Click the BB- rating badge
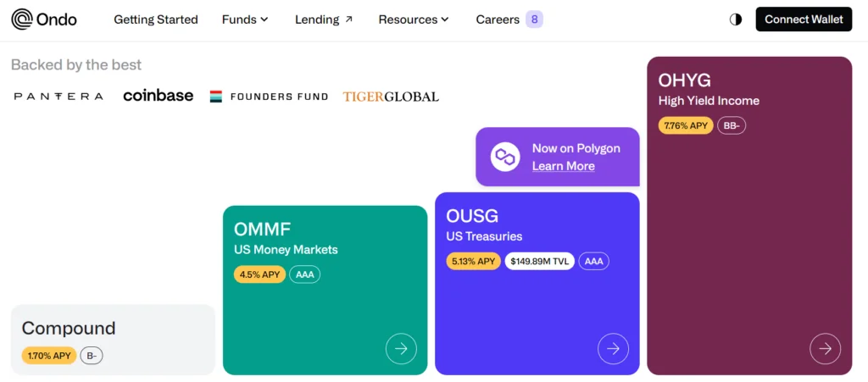 [x=732, y=125]
